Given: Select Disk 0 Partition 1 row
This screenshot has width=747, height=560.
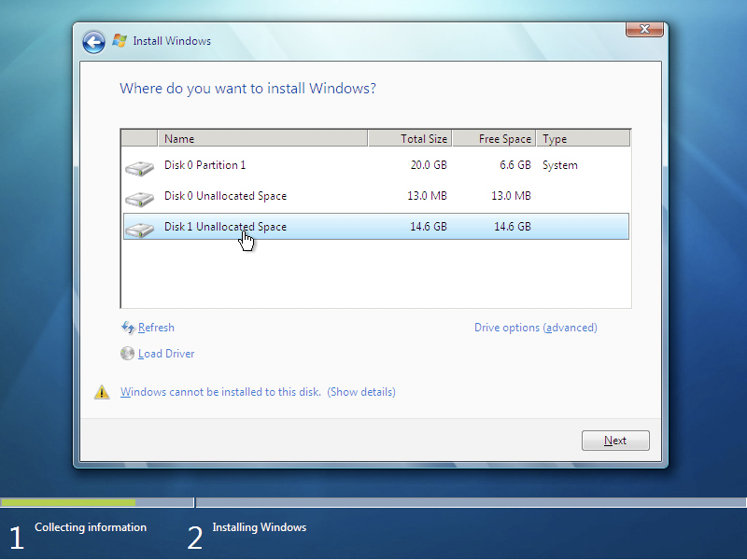Looking at the screenshot, I should point(376,165).
